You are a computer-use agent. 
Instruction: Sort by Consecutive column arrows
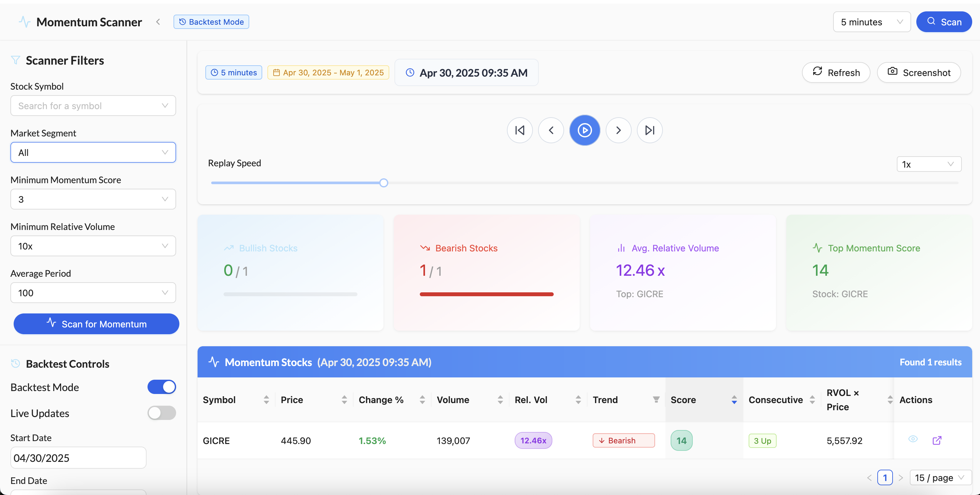812,400
